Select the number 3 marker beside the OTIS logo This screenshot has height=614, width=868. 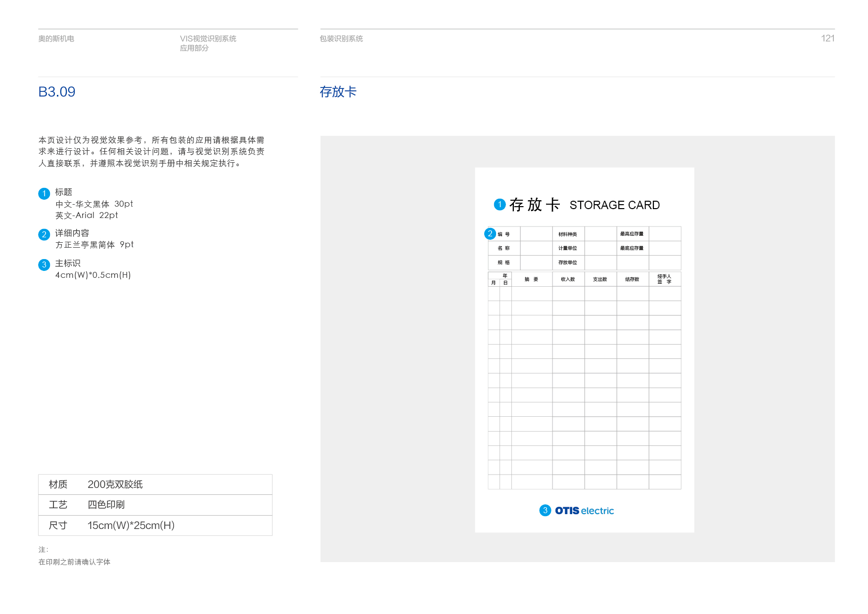[545, 510]
